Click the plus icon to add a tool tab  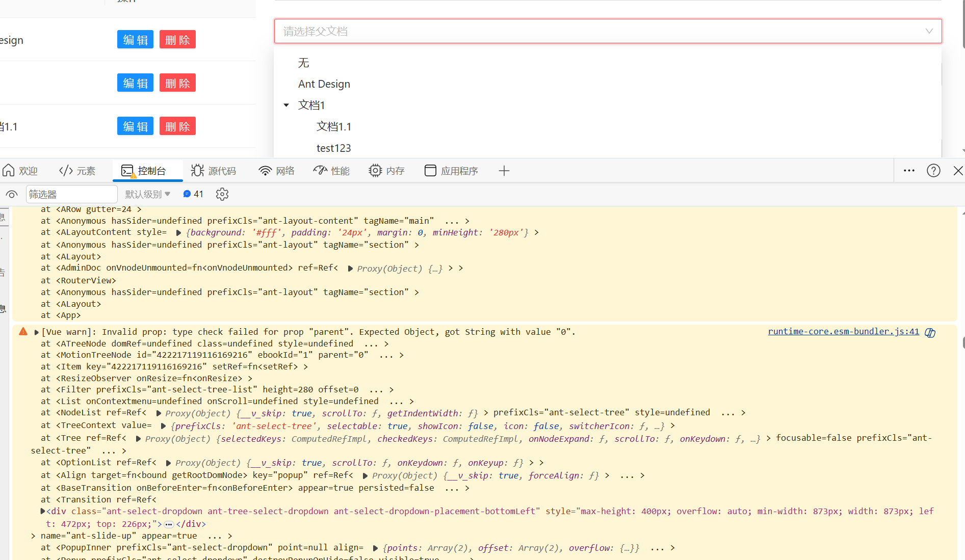[504, 171]
